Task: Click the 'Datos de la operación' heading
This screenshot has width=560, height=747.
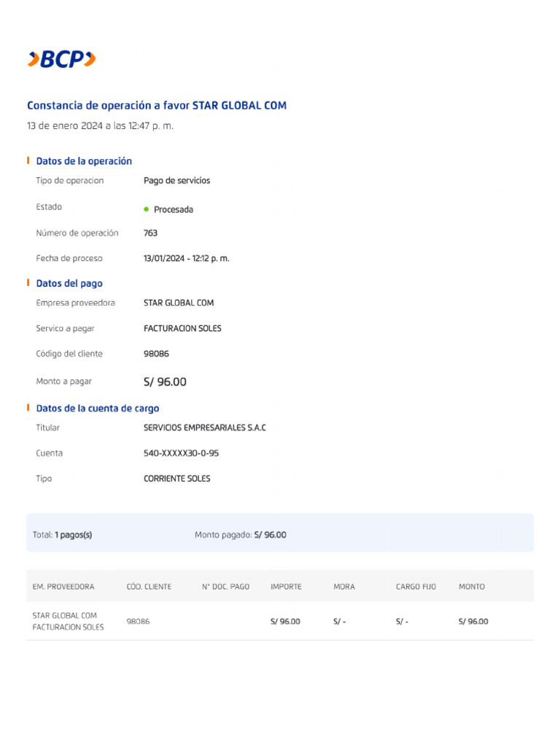Action: tap(84, 161)
